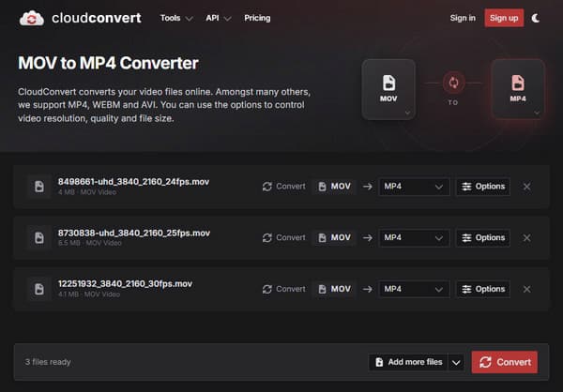Remove the 8498661 24fps file with X
563x392 pixels.
point(526,187)
